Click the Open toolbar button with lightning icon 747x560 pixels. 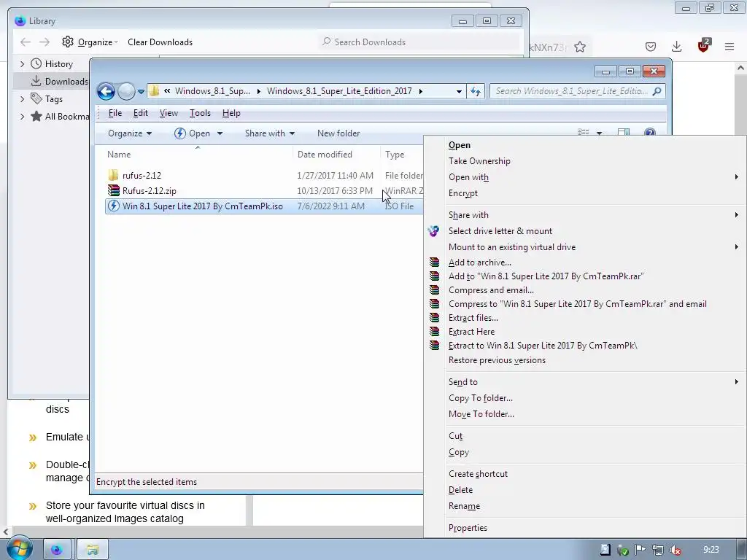192,133
